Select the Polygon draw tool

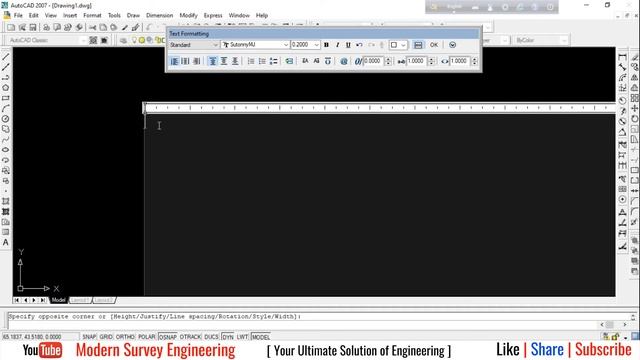6,88
